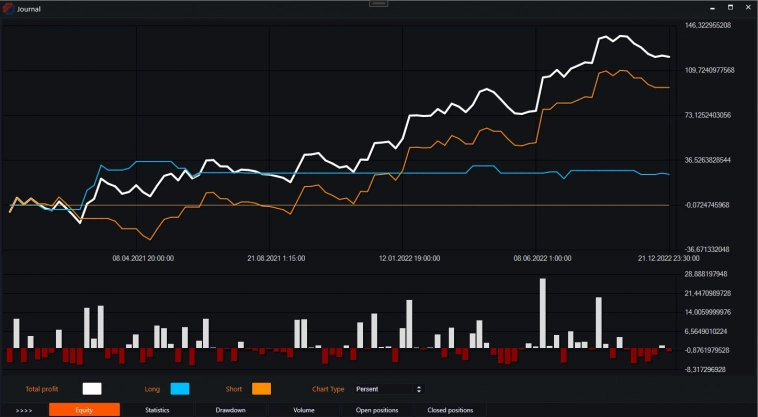The image size is (758, 417).
Task: Click the handle at the top center
Action: 378,4
